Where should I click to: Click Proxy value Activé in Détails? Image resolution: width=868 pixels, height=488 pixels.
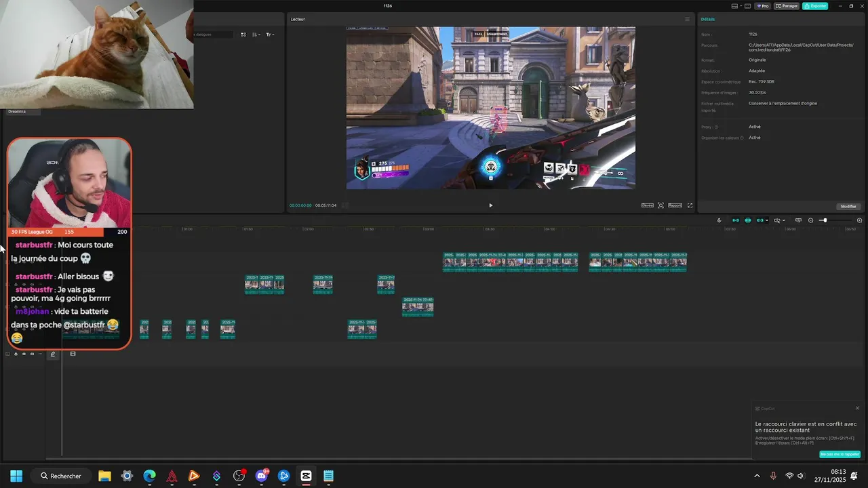754,127
